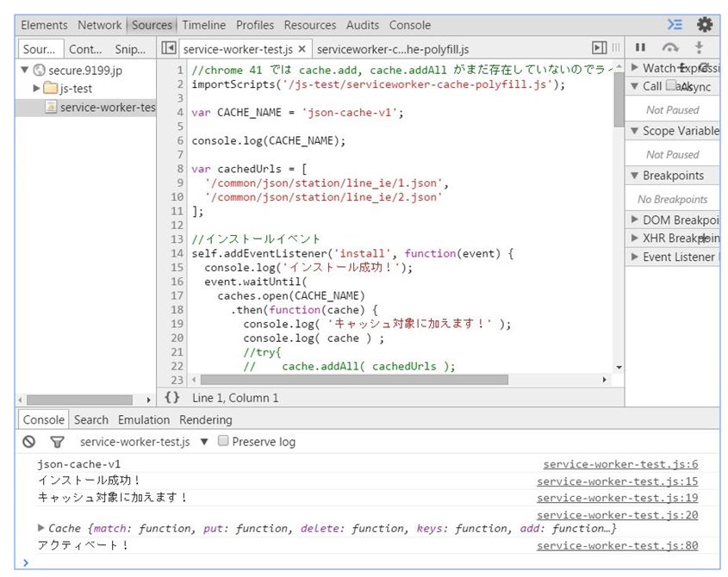
Task: Click the editor scroll down arrow
Action: point(619,367)
